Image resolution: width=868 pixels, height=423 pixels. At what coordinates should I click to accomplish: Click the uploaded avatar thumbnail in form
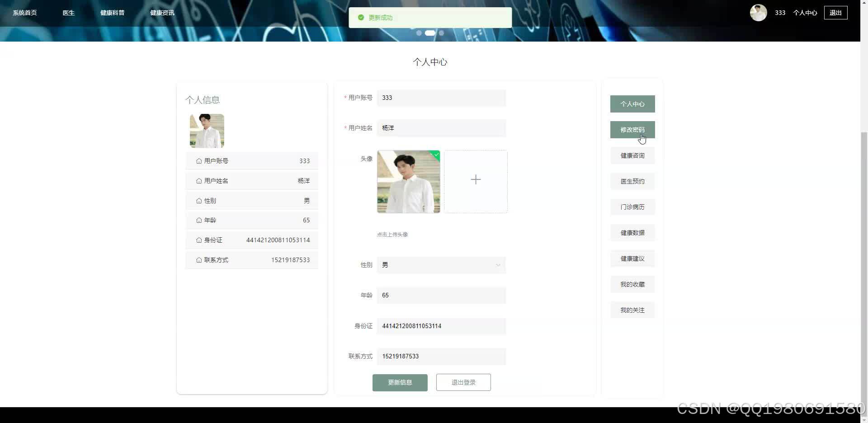(409, 182)
